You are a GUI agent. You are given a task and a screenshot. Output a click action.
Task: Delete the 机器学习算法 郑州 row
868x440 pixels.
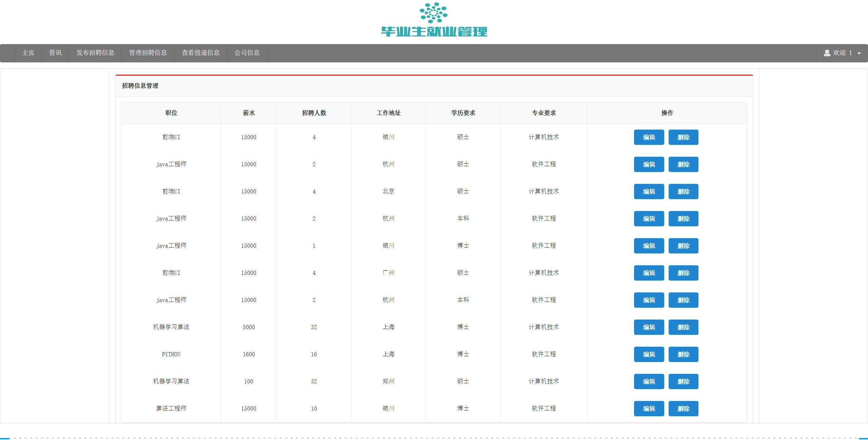point(684,382)
